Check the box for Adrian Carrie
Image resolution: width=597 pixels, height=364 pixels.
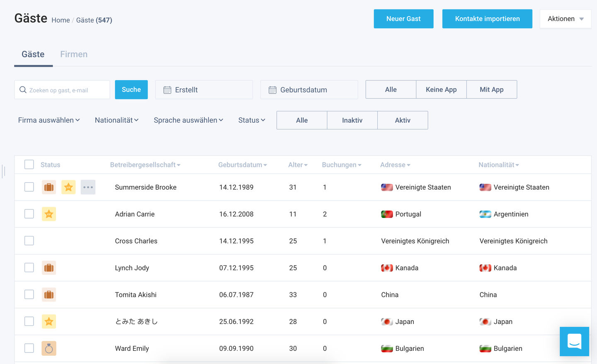click(29, 214)
